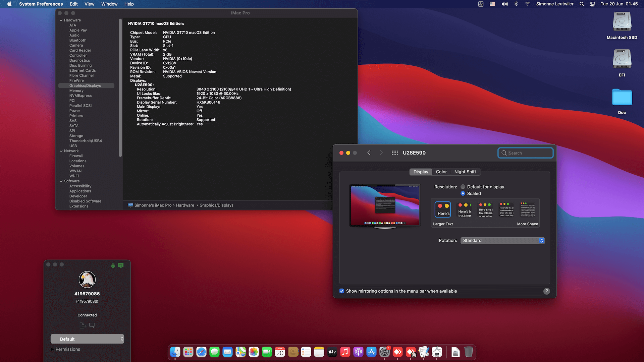This screenshot has width=644, height=362.
Task: Collapse the Software section in the sidebar
Action: click(61, 181)
